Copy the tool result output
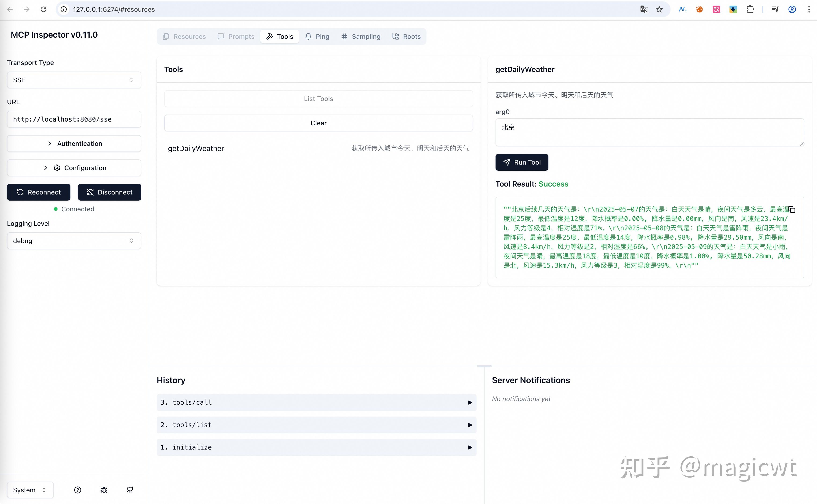 click(792, 209)
